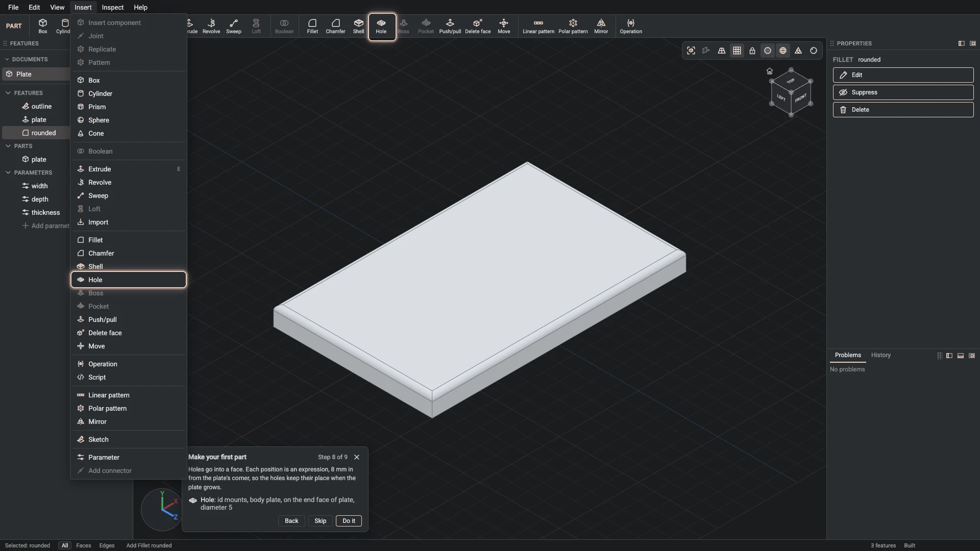
Task: Click the home view icon near cube
Action: pyautogui.click(x=769, y=71)
